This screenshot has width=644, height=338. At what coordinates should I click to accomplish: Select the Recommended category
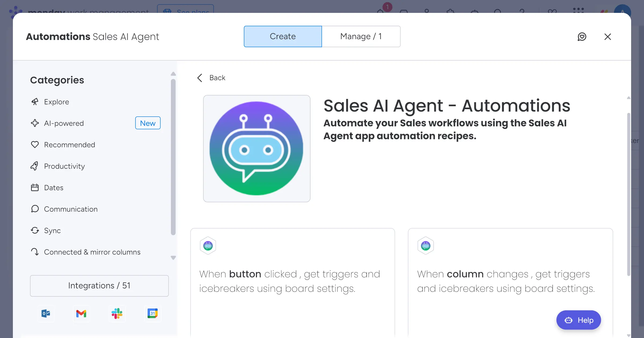point(69,145)
